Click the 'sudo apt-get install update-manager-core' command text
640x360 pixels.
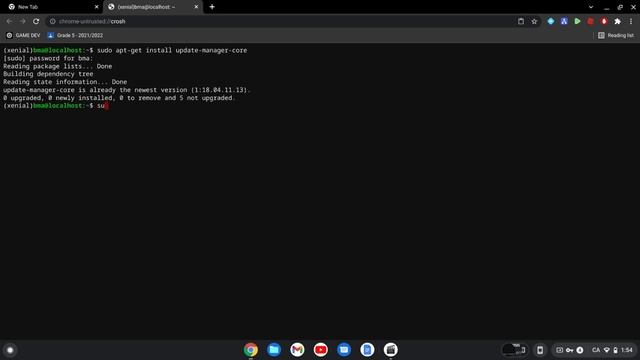tap(172, 50)
